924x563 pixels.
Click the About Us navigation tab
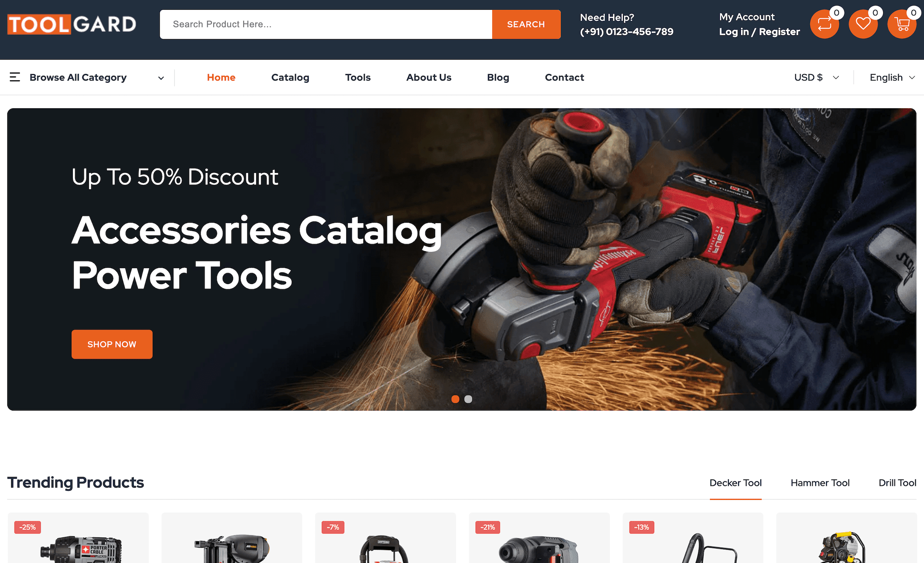[429, 77]
